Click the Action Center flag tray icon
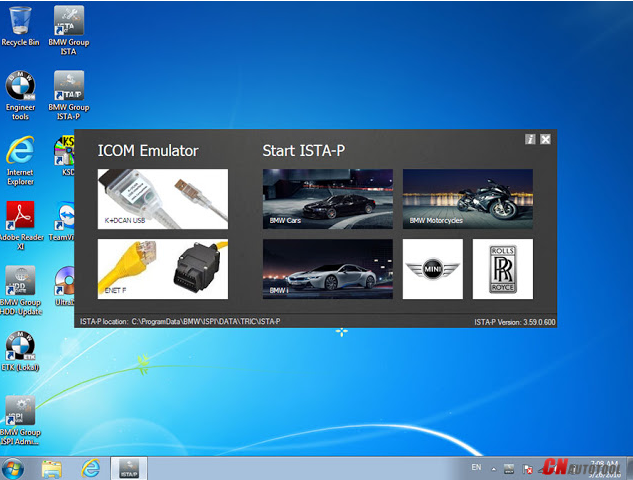Image resolution: width=633 pixels, height=480 pixels. 527,469
